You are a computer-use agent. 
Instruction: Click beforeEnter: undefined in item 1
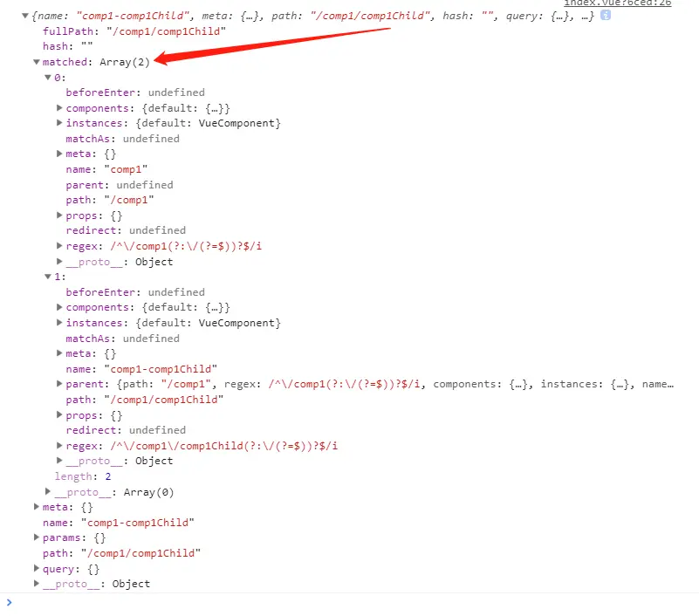[x=135, y=292]
